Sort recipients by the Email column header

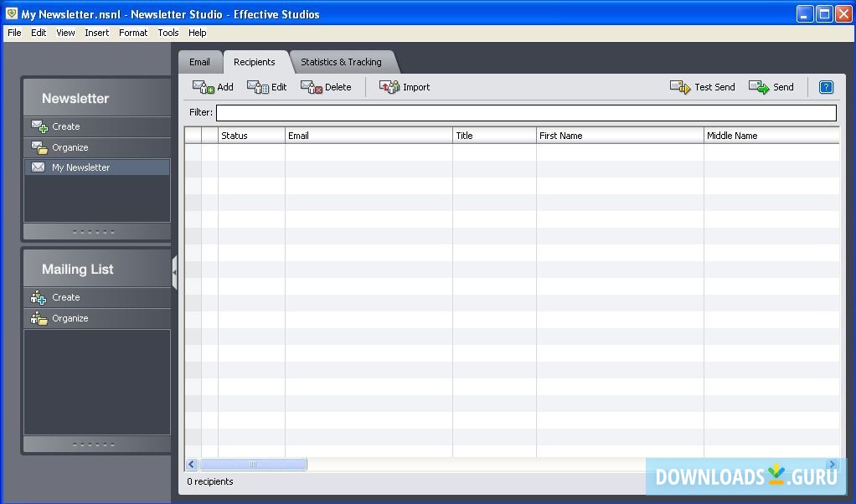click(369, 136)
